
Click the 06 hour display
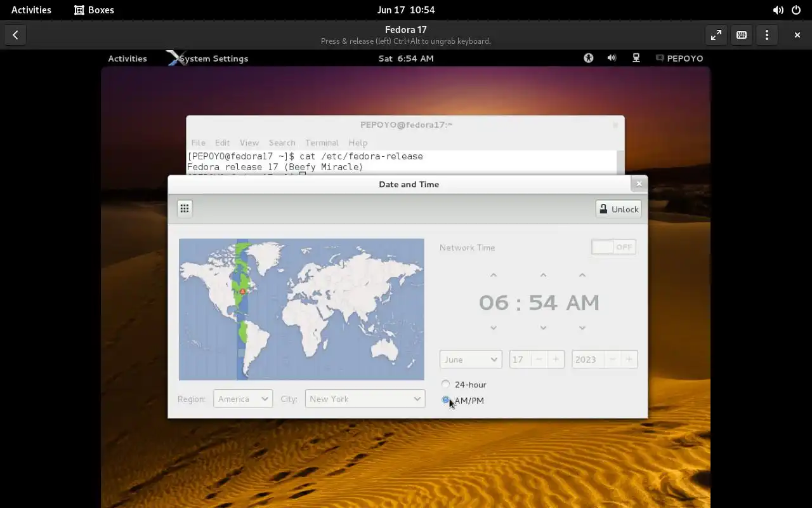[494, 302]
